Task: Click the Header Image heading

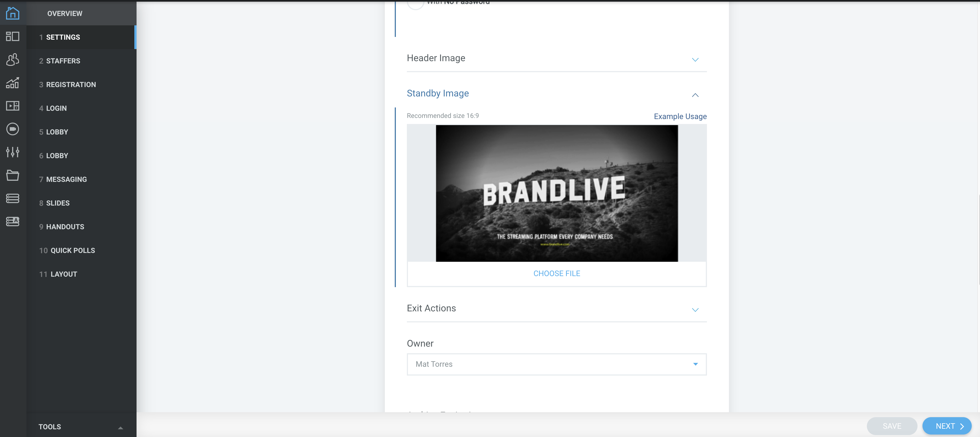Action: (436, 58)
